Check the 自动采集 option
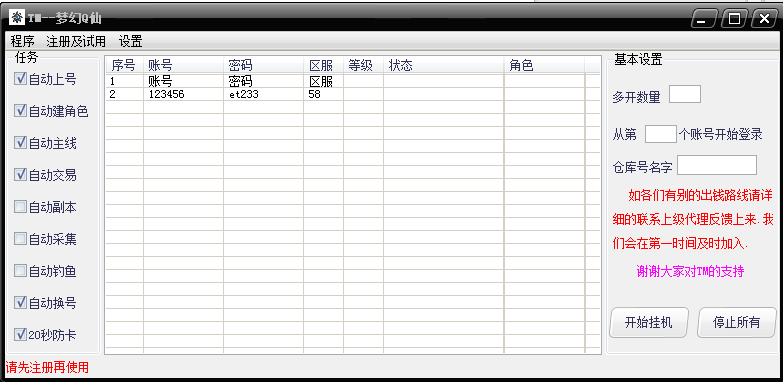This screenshot has width=783, height=382. click(x=20, y=239)
